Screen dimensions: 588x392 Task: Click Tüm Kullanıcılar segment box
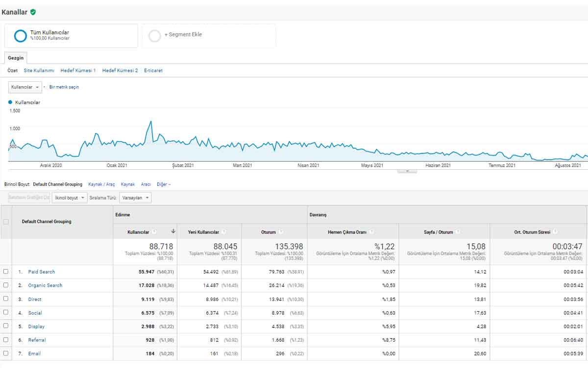pyautogui.click(x=71, y=36)
